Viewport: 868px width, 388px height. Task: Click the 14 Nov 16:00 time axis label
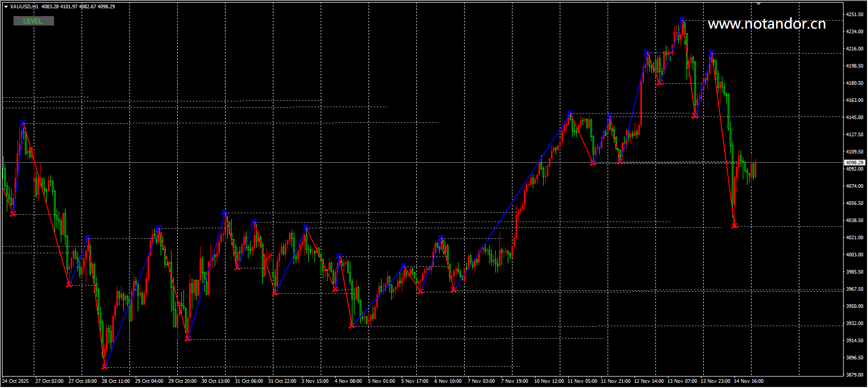tap(748, 381)
